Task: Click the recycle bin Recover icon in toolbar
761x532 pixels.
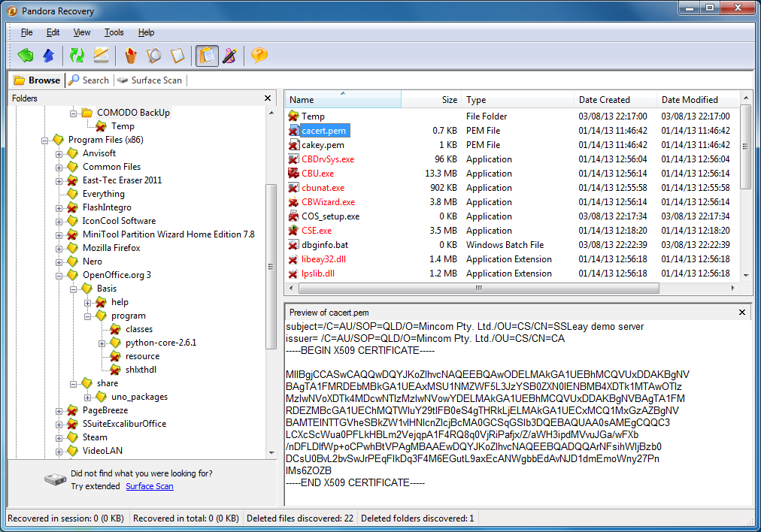Action: tap(131, 55)
